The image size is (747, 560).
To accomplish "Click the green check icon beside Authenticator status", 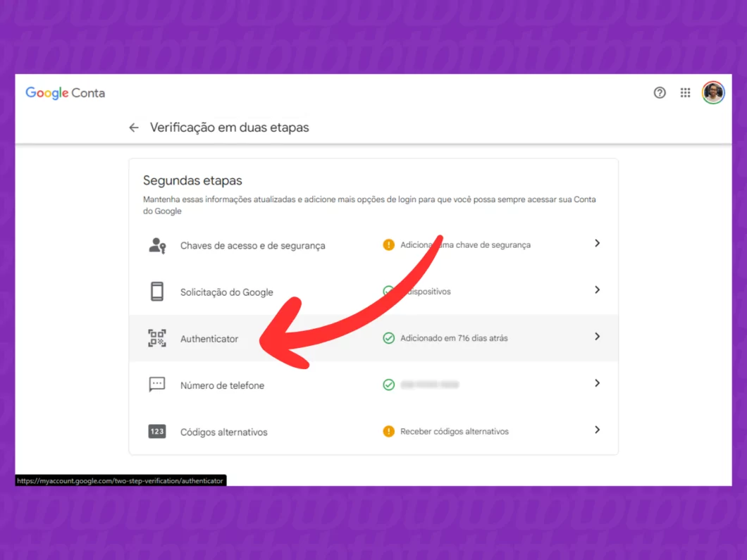I will 389,338.
